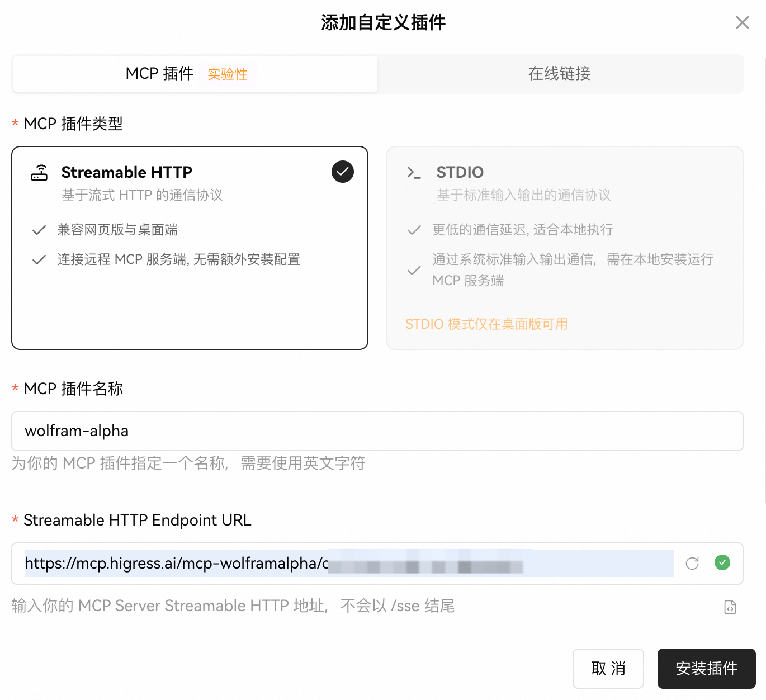Click the refresh icon in the URL field
766x700 pixels.
[692, 564]
